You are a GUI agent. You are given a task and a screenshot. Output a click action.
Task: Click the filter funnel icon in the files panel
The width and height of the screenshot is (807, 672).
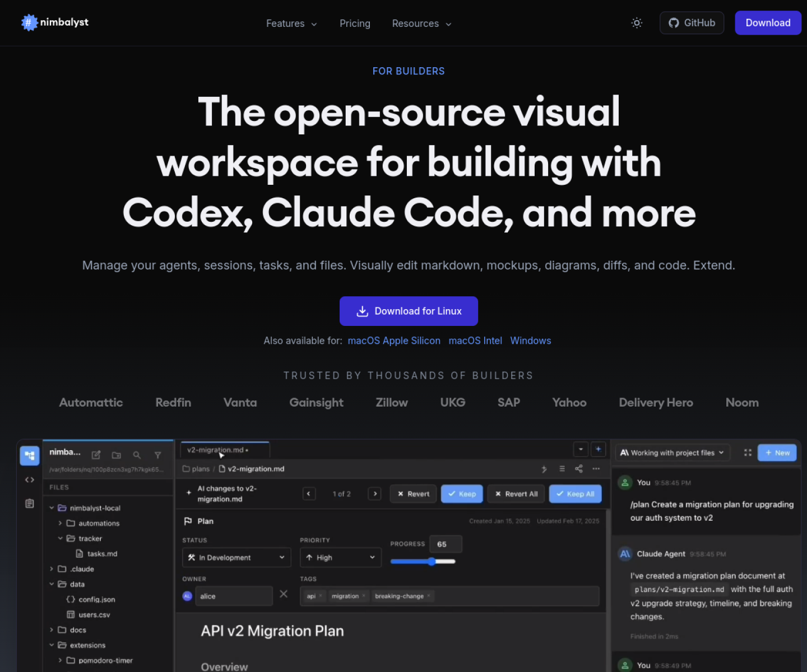click(x=157, y=455)
